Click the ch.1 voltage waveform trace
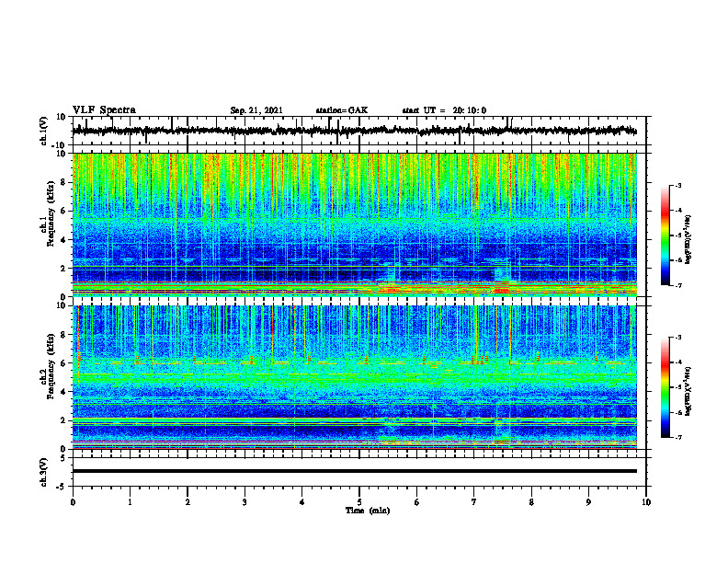Viewport: 728px width, 563px height. pos(354,131)
